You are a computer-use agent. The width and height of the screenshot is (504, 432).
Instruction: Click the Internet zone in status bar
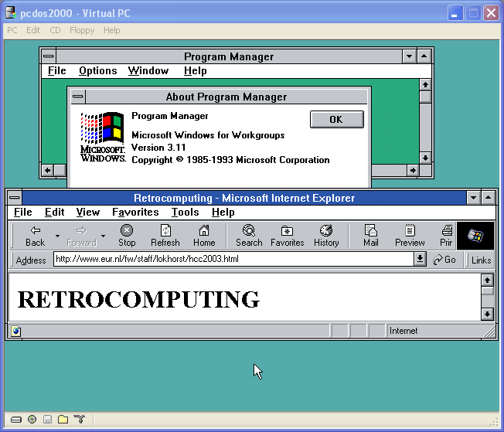point(403,331)
